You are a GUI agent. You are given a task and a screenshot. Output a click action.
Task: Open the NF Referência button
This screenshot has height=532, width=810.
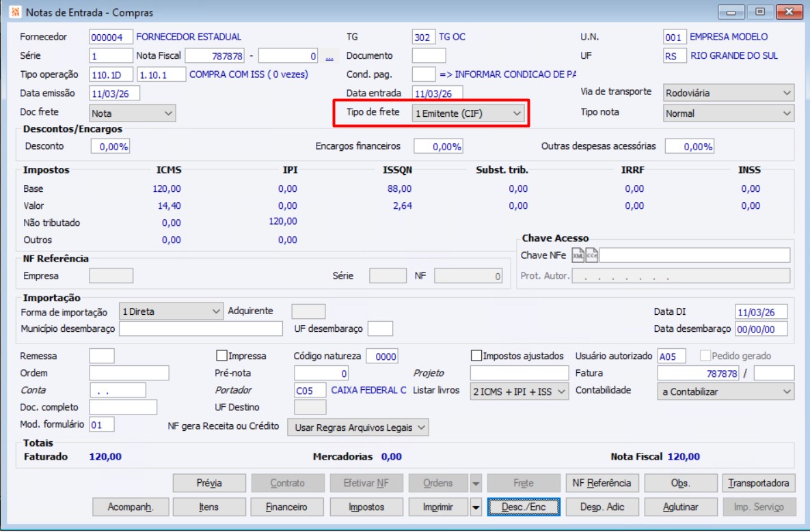click(x=602, y=483)
